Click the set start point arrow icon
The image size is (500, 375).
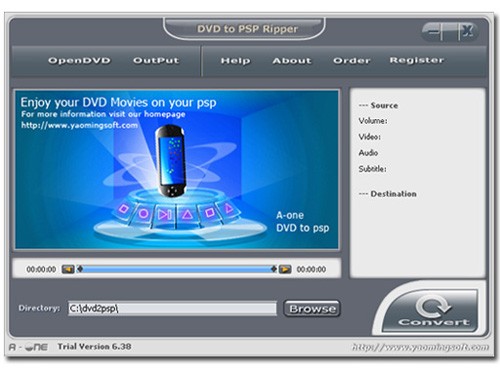coord(68,269)
